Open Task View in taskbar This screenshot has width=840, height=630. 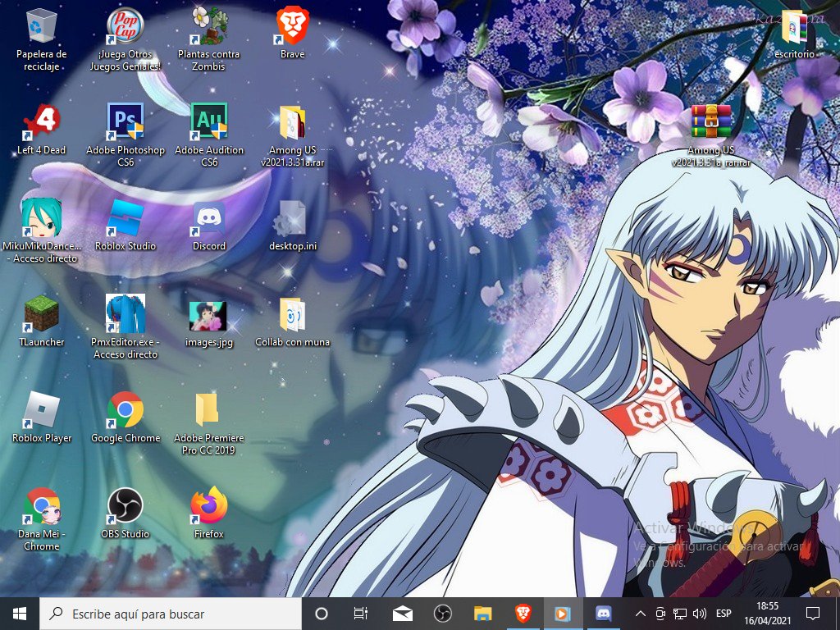click(x=361, y=614)
